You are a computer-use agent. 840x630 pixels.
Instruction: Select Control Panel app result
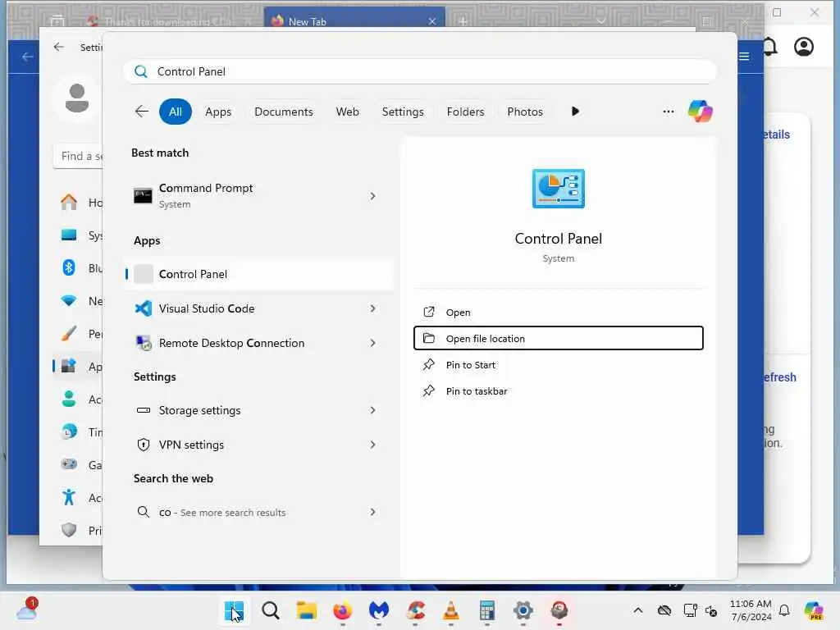click(258, 274)
